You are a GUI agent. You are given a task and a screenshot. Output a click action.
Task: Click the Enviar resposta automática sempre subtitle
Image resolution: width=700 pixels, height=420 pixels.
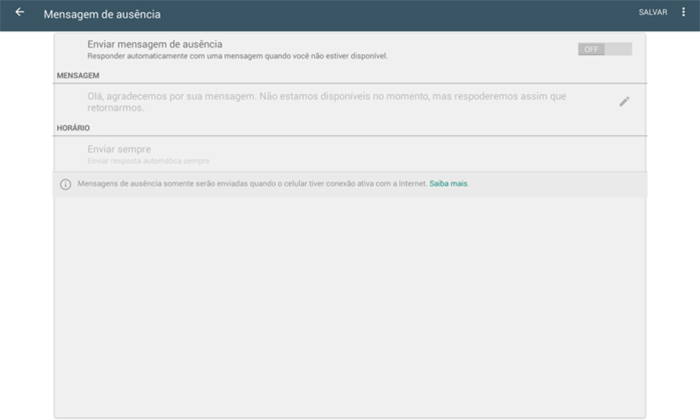tap(148, 161)
